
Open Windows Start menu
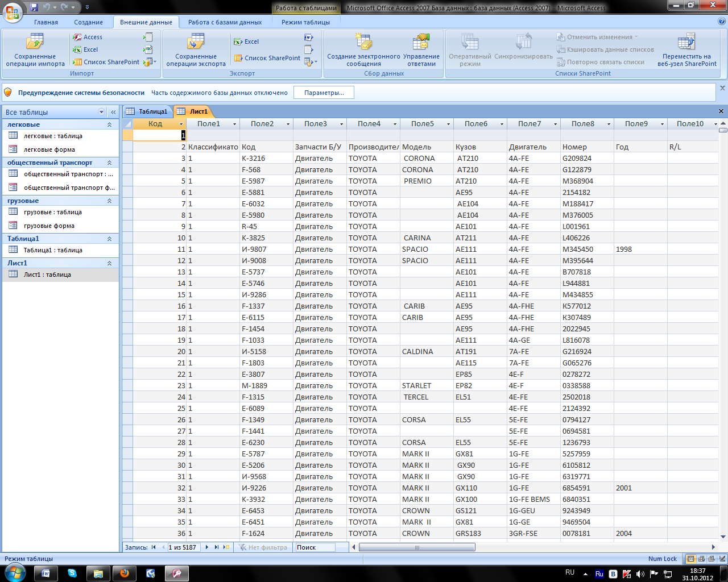click(x=14, y=573)
